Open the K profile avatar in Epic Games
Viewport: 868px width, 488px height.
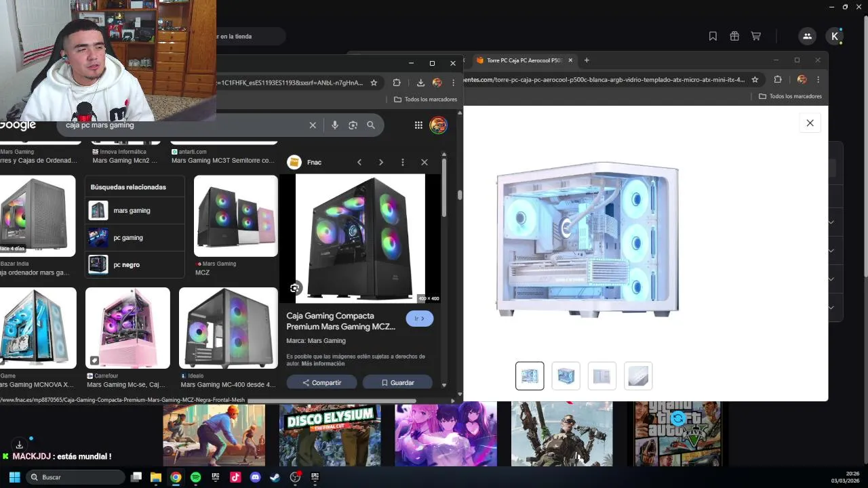[835, 37]
